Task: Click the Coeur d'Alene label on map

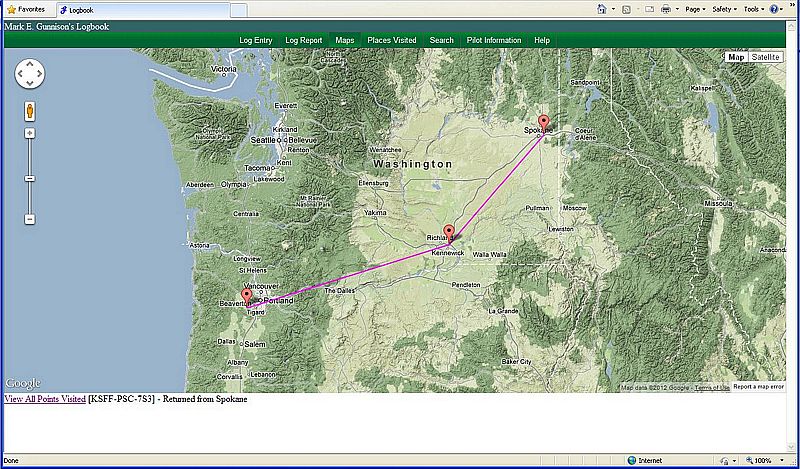Action: click(x=585, y=134)
